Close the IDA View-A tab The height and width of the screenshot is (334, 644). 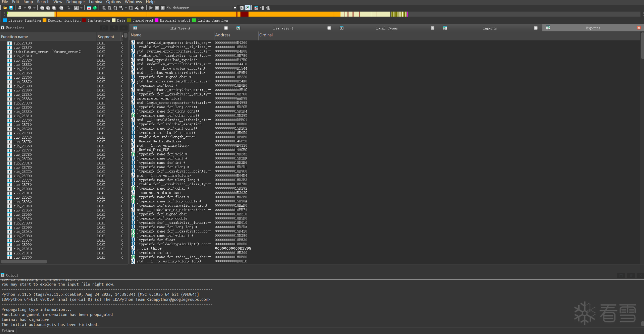point(226,28)
